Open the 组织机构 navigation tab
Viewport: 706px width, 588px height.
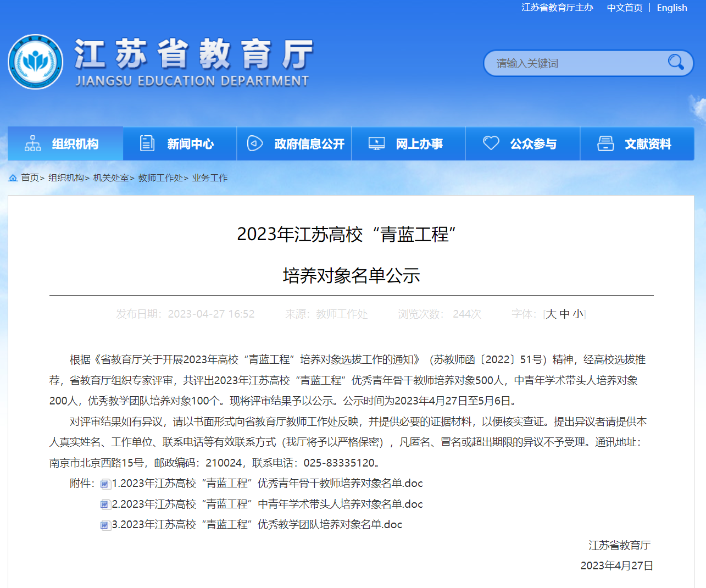[x=65, y=143]
